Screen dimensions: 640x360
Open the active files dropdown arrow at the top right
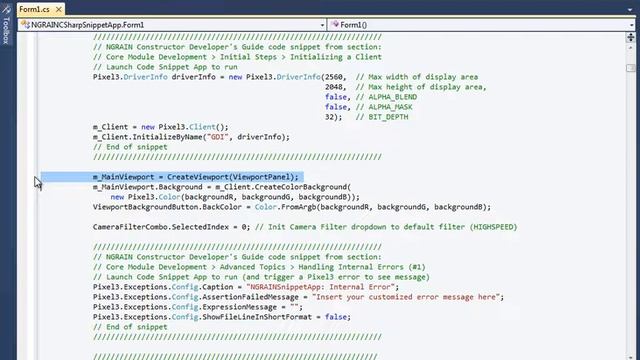click(x=631, y=9)
